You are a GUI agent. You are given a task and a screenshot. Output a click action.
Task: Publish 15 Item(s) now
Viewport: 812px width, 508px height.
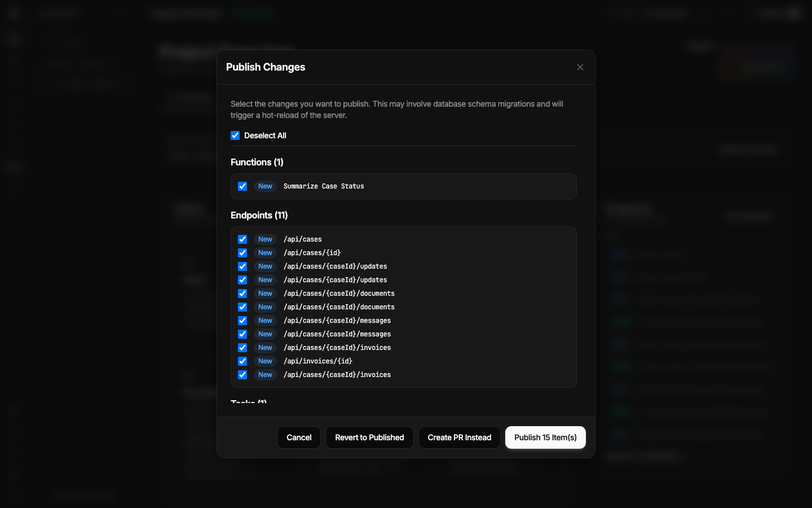(545, 437)
